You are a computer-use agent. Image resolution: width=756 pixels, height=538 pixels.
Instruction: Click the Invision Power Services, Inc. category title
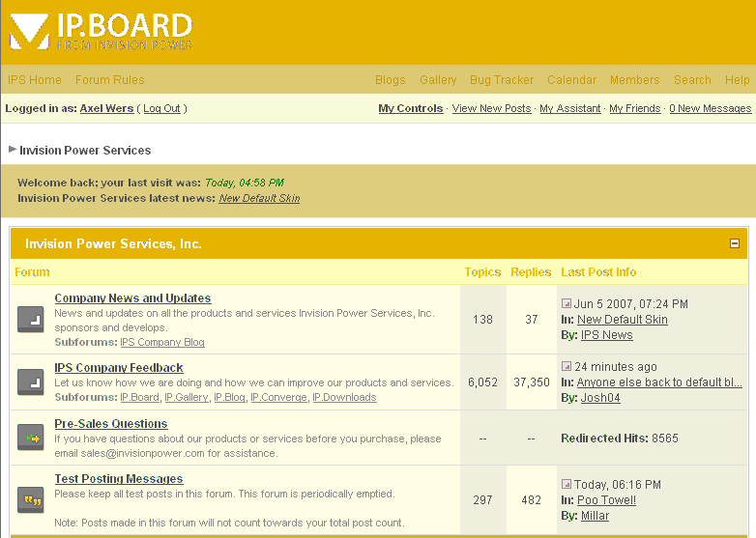click(113, 243)
